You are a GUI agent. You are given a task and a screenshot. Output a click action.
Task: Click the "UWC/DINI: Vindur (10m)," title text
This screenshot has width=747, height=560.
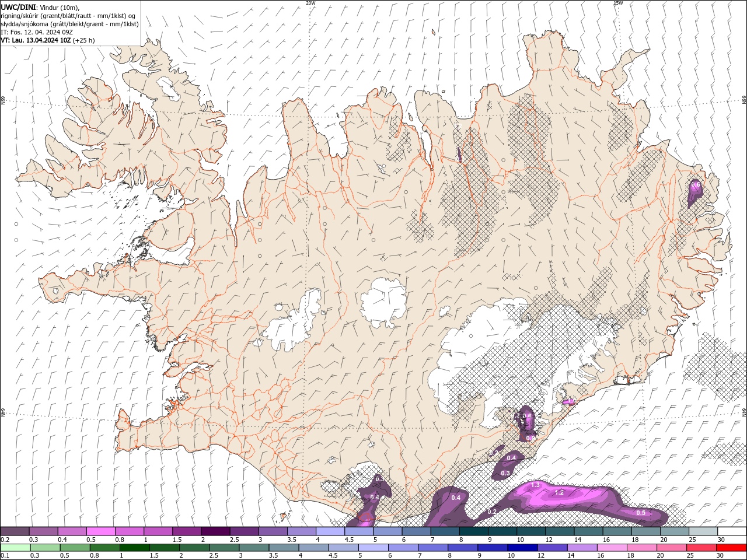(x=41, y=7)
